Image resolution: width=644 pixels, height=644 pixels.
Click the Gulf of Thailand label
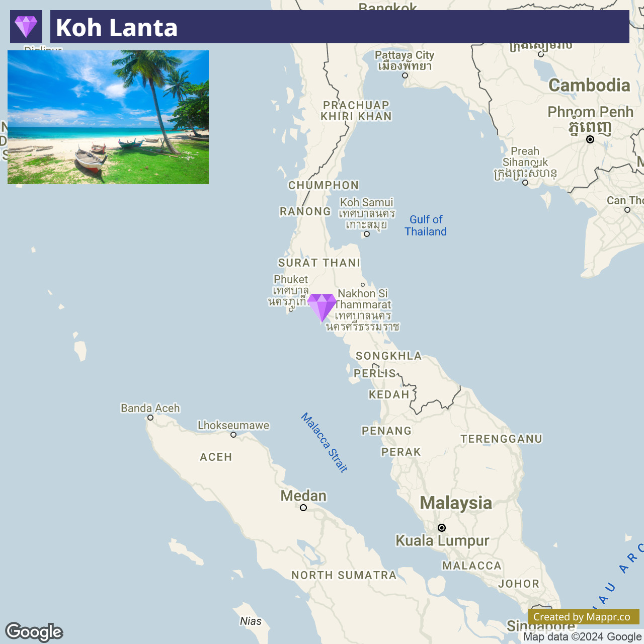(426, 225)
